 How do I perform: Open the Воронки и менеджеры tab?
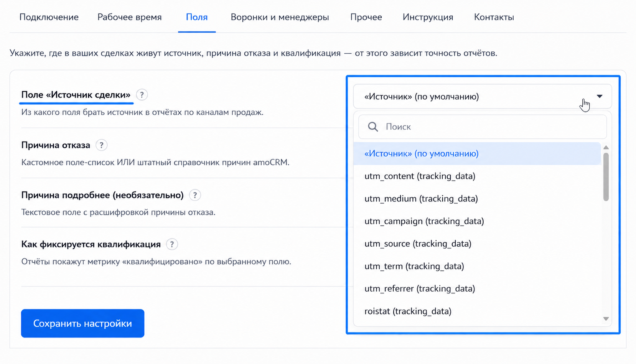tap(280, 17)
